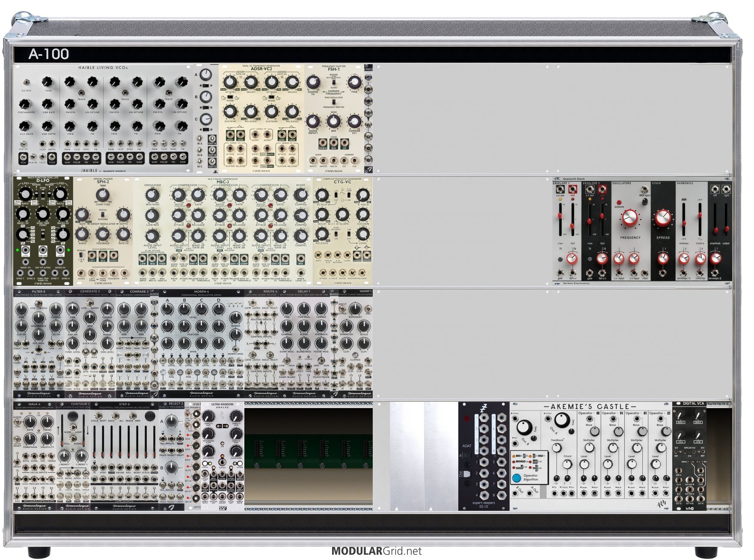Click the ADAT In optical port
The width and height of the screenshot is (754, 560).
(467, 455)
